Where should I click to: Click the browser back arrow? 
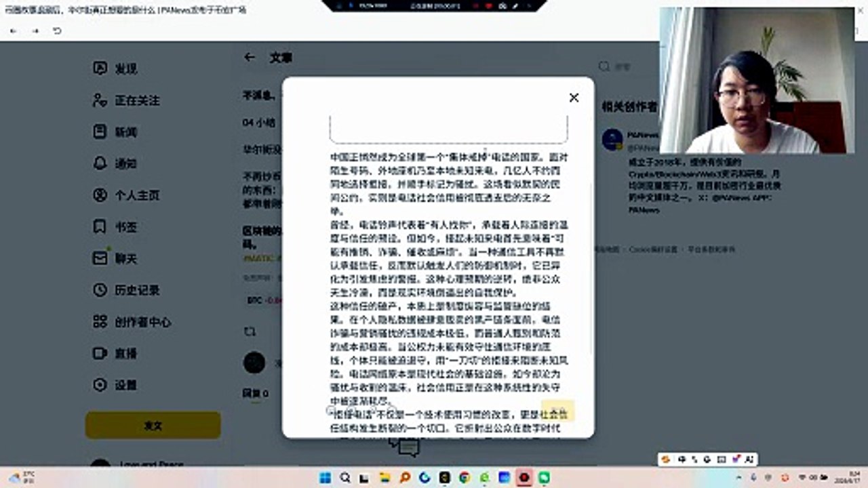(x=14, y=30)
